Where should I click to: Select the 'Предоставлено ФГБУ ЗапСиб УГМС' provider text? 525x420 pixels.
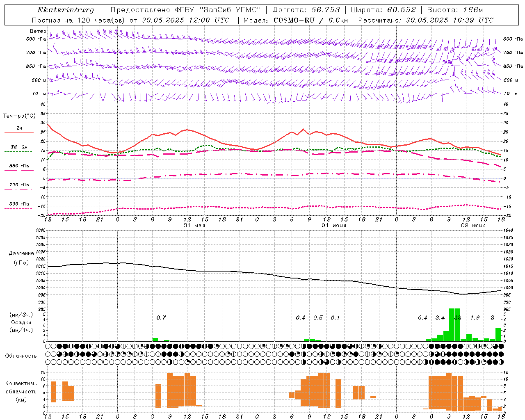pos(186,10)
